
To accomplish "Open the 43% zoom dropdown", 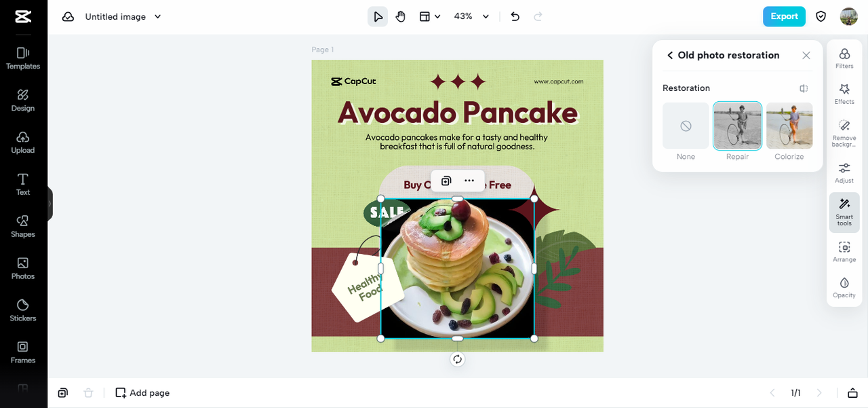I will coord(472,16).
